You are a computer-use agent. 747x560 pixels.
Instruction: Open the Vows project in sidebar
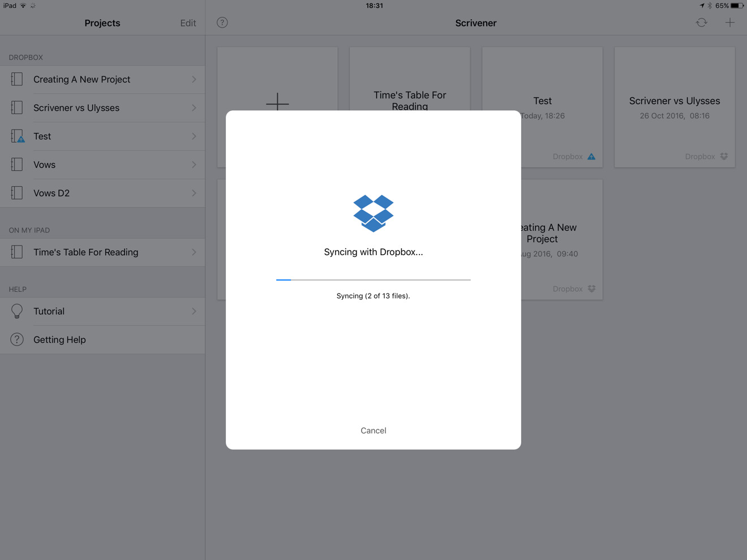click(102, 165)
